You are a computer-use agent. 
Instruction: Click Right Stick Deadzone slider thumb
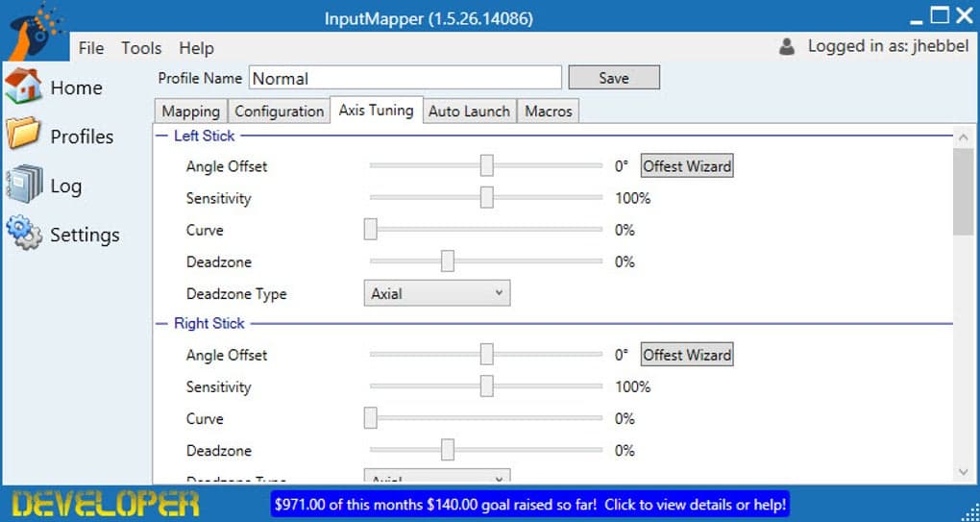point(448,449)
